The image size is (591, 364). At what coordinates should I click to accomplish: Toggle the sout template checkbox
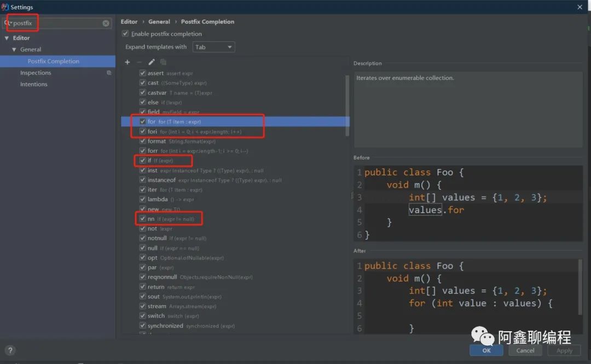(142, 296)
